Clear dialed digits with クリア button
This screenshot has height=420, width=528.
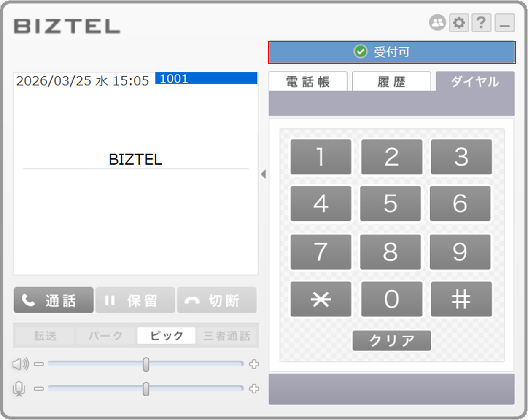pos(392,340)
